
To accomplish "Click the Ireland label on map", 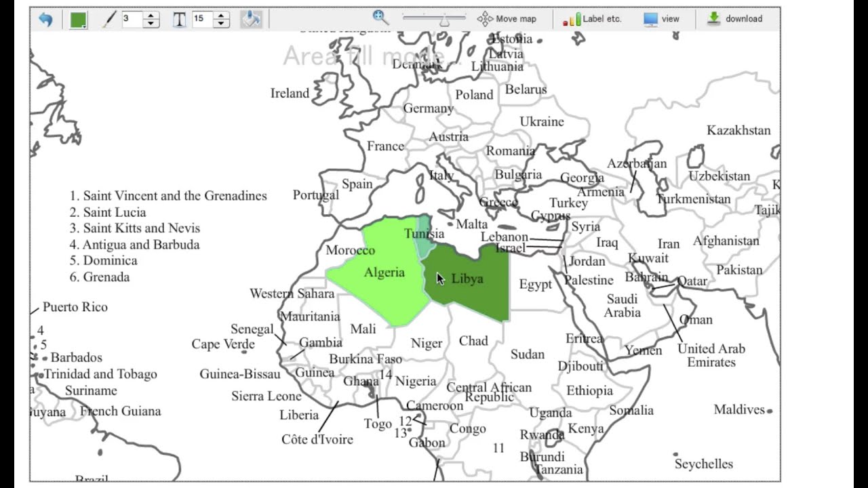I will (290, 93).
